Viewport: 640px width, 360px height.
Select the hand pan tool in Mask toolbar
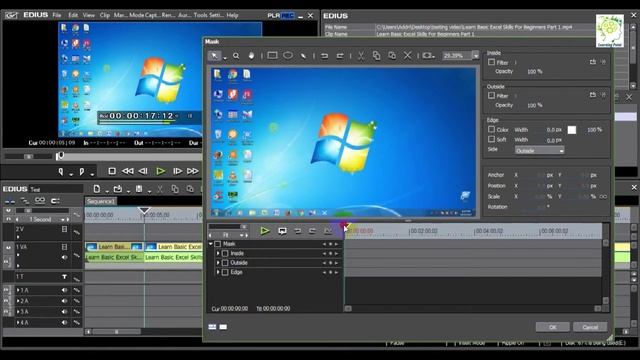coord(251,56)
